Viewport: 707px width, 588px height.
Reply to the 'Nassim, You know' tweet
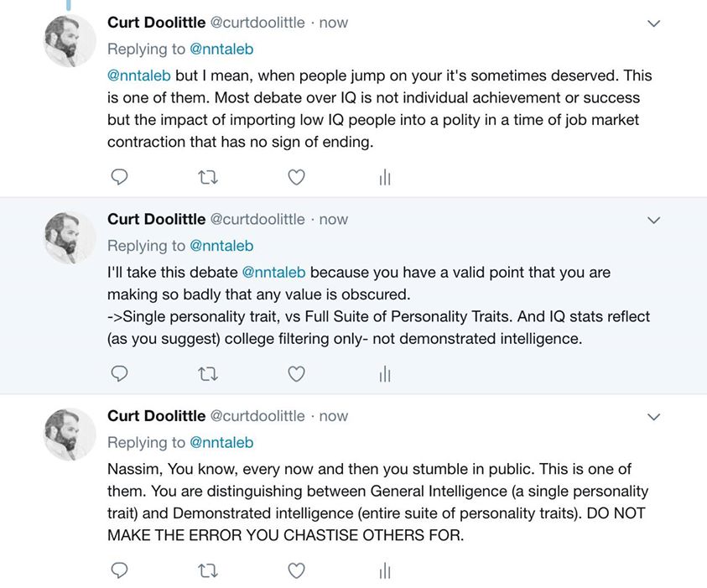120,570
